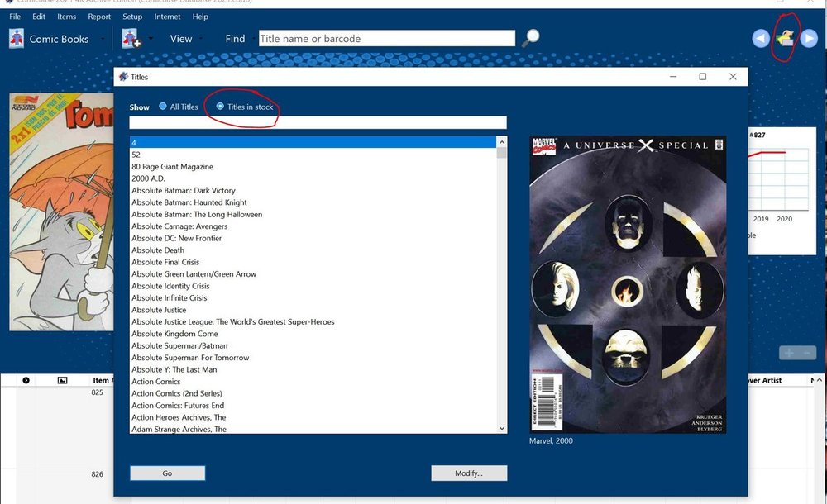The image size is (827, 504).
Task: Click the titles list scrollbar down arrow
Action: tap(501, 428)
